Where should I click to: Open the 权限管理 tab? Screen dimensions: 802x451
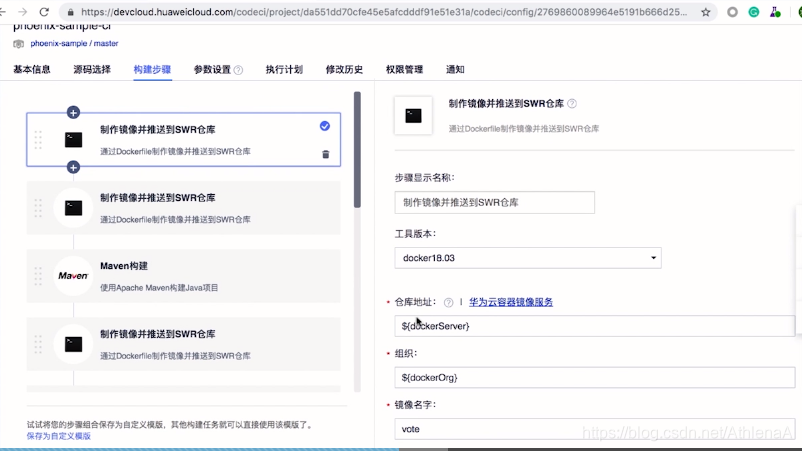pos(405,70)
